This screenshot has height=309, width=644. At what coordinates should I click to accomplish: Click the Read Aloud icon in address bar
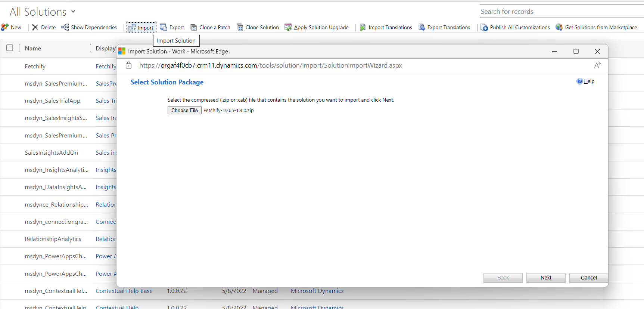point(598,65)
